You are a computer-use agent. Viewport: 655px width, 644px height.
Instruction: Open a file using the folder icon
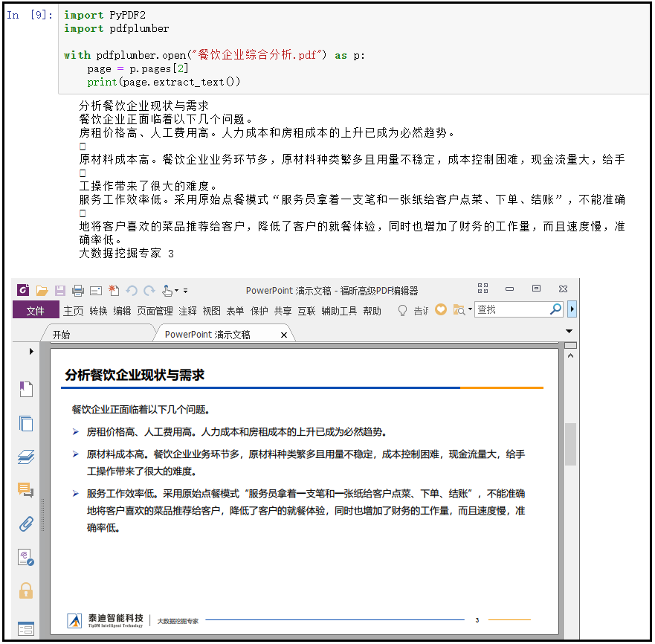pyautogui.click(x=41, y=290)
